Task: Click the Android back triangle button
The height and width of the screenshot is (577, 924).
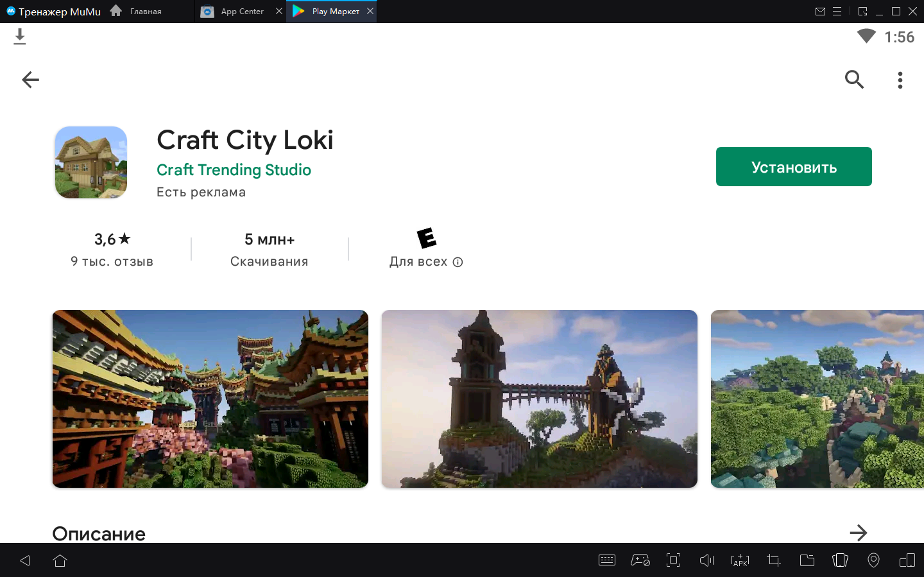Action: click(x=25, y=560)
